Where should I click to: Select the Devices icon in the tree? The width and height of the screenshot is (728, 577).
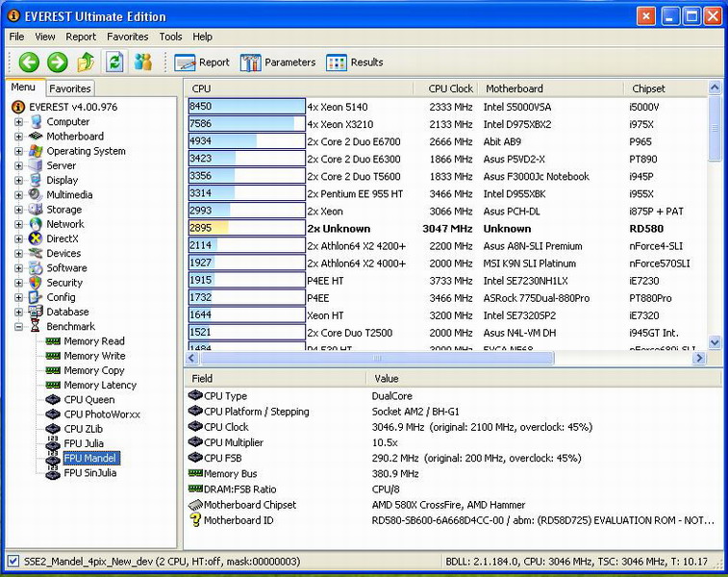click(36, 253)
